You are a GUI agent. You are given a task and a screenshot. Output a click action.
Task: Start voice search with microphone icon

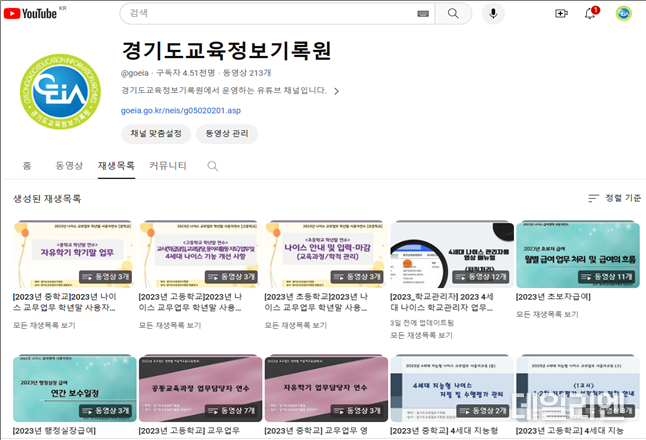tap(493, 14)
